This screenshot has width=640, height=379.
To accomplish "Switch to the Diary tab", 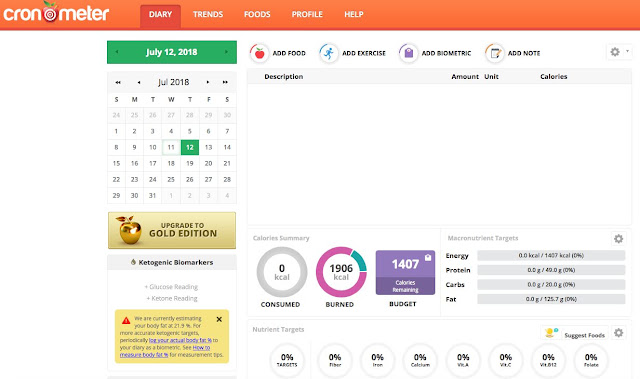I will (160, 16).
